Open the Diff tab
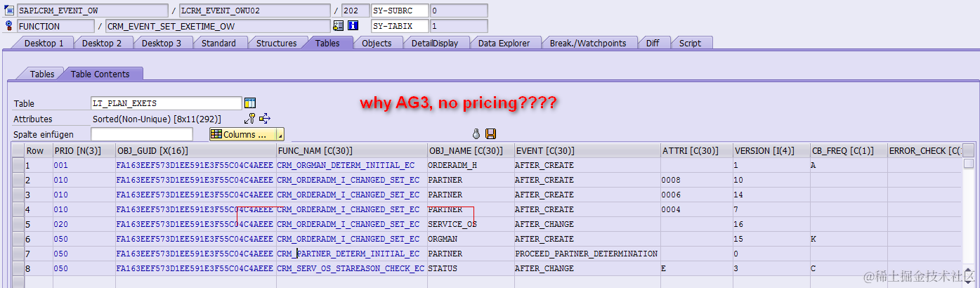This screenshot has width=980, height=288. click(653, 43)
